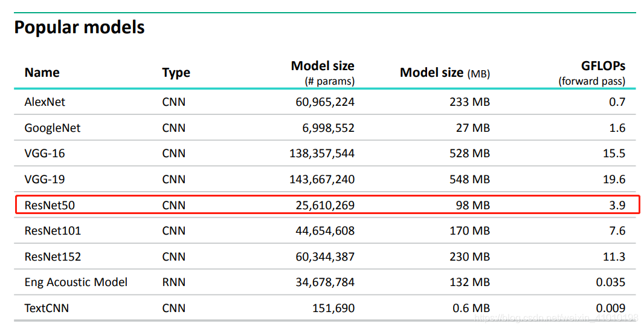Click the 'Model size (# params)' column header
644x329 pixels.
pos(323,73)
